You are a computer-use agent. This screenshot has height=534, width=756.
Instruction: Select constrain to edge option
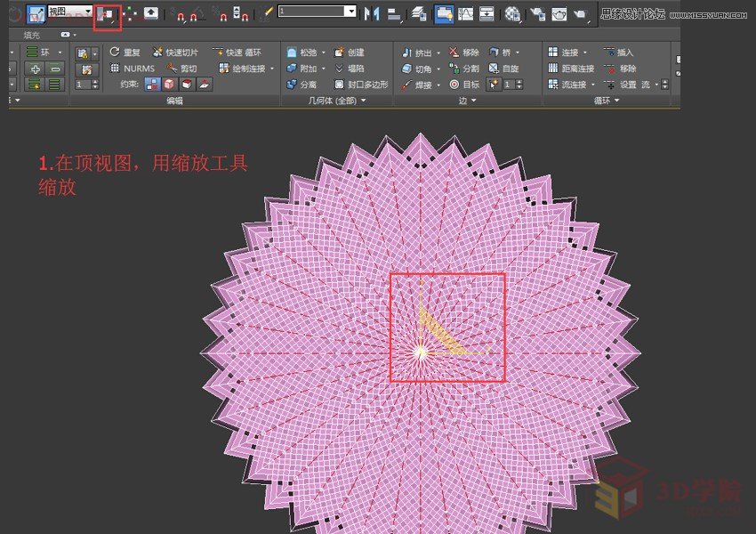(x=169, y=85)
